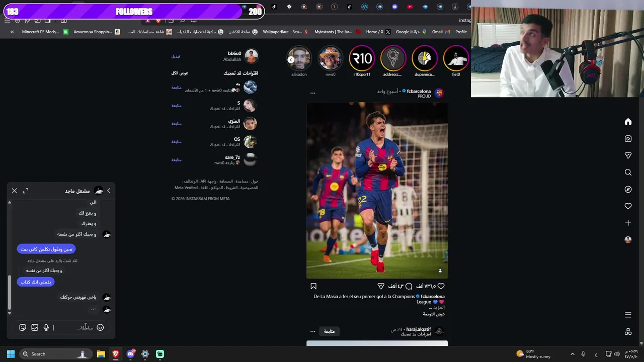Open three-dot options on fcbarcelona post
The height and width of the screenshot is (362, 644).
click(x=312, y=93)
